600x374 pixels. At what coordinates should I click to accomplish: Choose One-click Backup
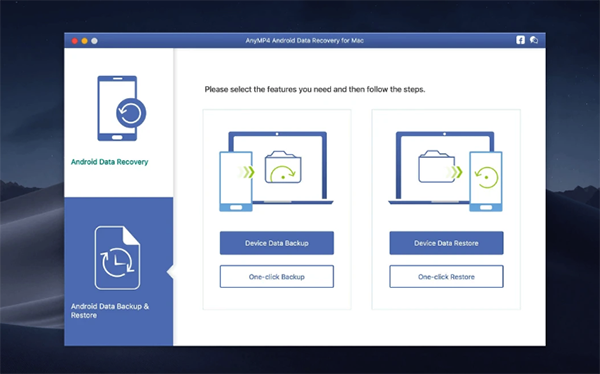click(x=277, y=276)
